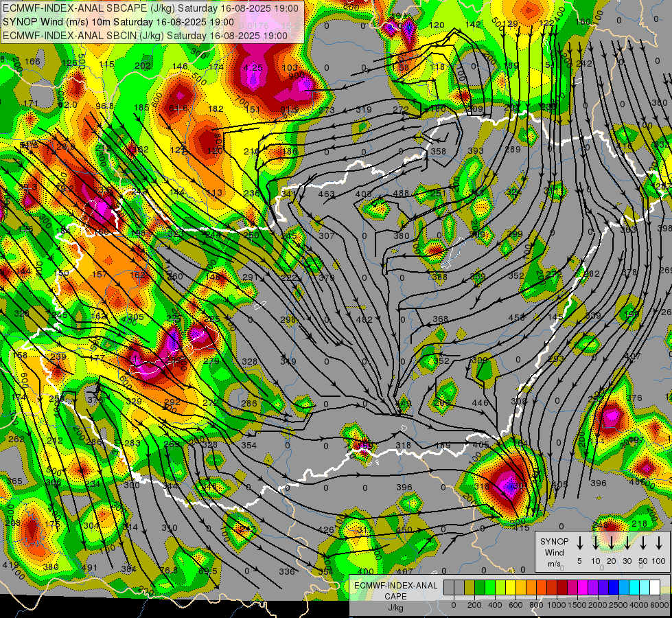
Task: Pick the olive swatch in the CAPE scale
Action: pyautogui.click(x=470, y=587)
